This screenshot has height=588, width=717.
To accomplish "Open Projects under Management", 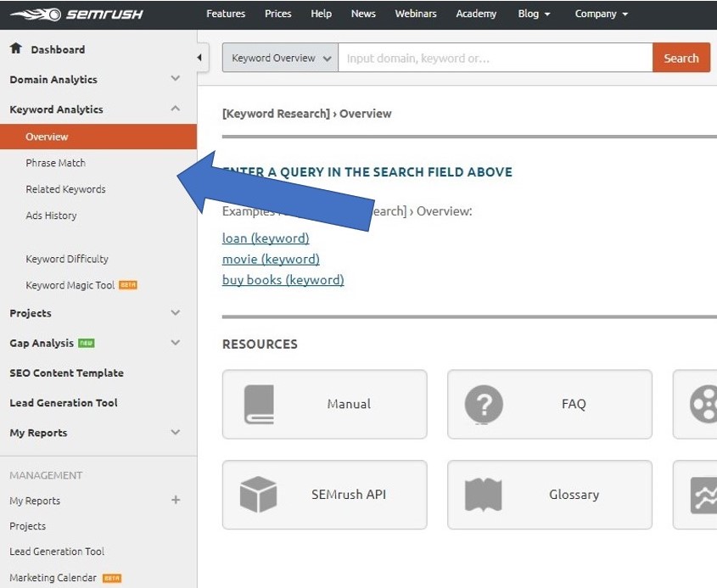I will [27, 526].
